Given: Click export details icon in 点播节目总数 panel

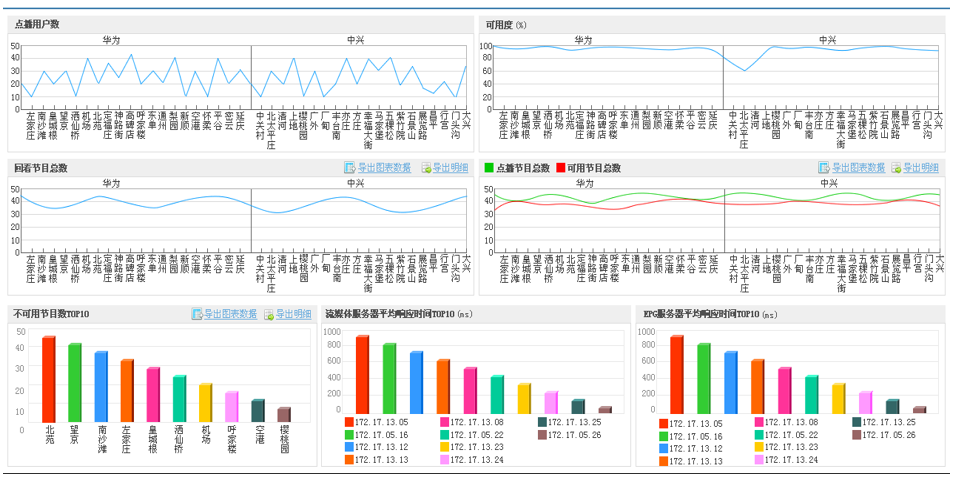Looking at the screenshot, I should 897,168.
